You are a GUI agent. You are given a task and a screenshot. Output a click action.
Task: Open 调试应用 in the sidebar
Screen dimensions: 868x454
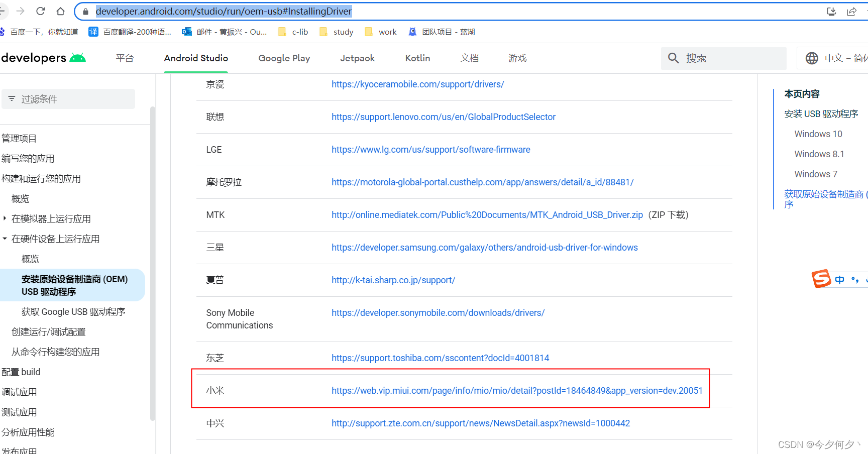pyautogui.click(x=19, y=392)
